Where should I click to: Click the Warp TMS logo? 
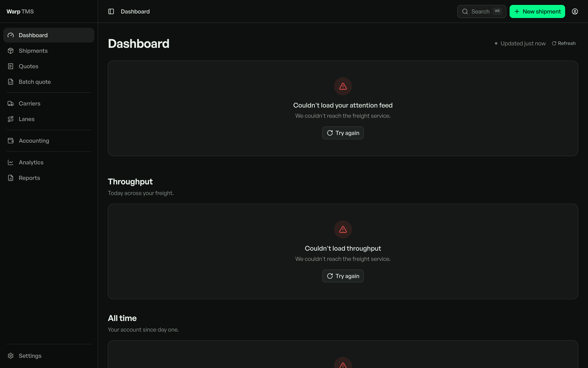pos(20,11)
